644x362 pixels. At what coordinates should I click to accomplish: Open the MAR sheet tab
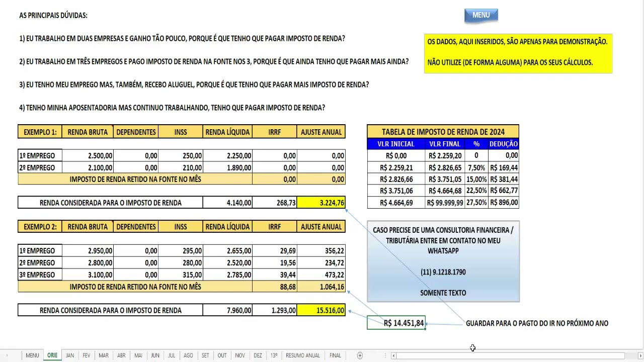tap(104, 355)
